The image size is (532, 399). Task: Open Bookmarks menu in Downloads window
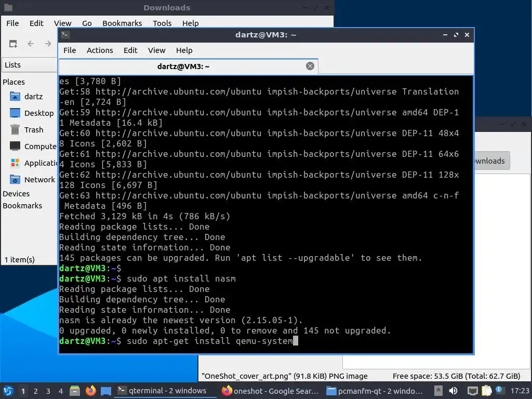122,23
